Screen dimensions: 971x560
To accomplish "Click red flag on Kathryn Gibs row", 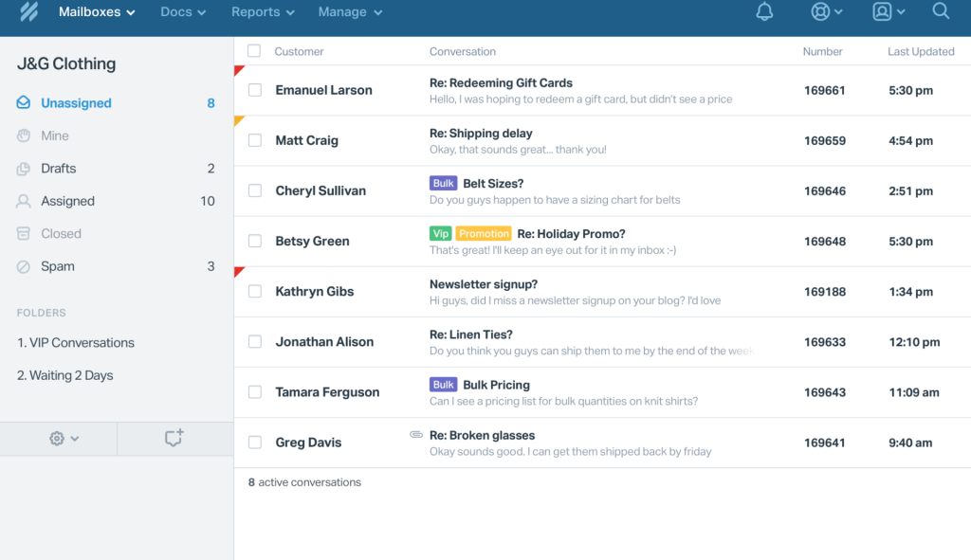I will pos(240,272).
